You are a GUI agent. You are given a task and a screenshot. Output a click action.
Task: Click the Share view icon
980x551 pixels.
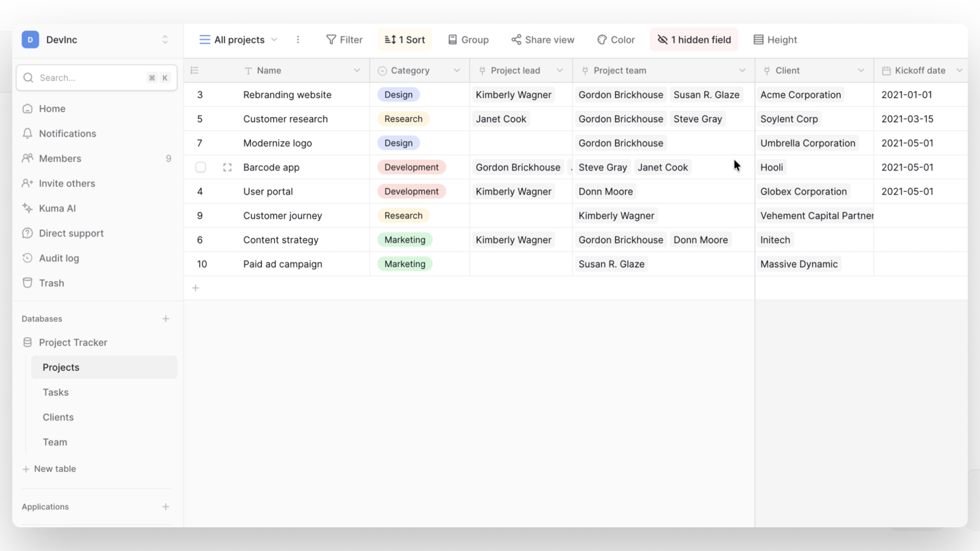pos(516,40)
